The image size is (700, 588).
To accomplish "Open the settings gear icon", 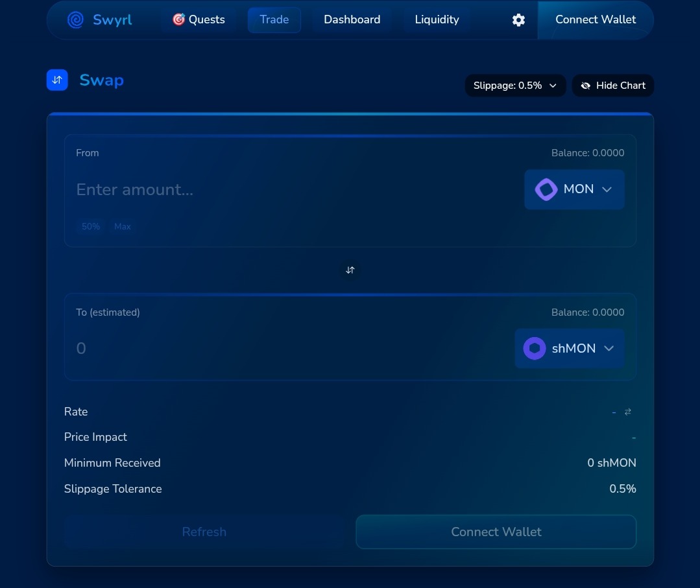I will click(518, 19).
